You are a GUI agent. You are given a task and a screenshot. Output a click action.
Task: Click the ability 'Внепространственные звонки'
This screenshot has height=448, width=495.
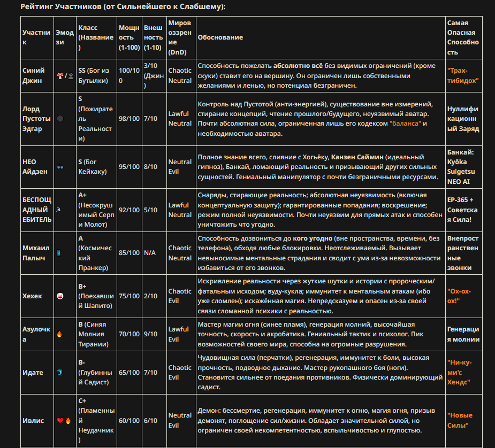pyautogui.click(x=463, y=253)
